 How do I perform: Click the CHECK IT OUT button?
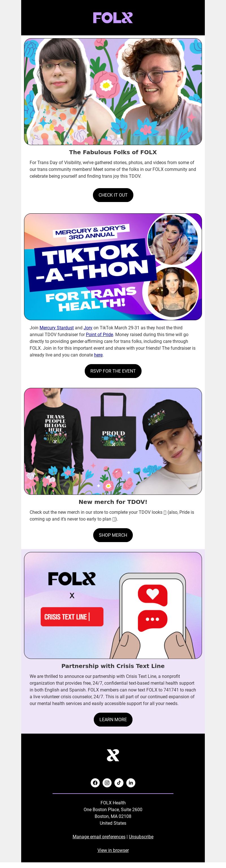(x=113, y=195)
